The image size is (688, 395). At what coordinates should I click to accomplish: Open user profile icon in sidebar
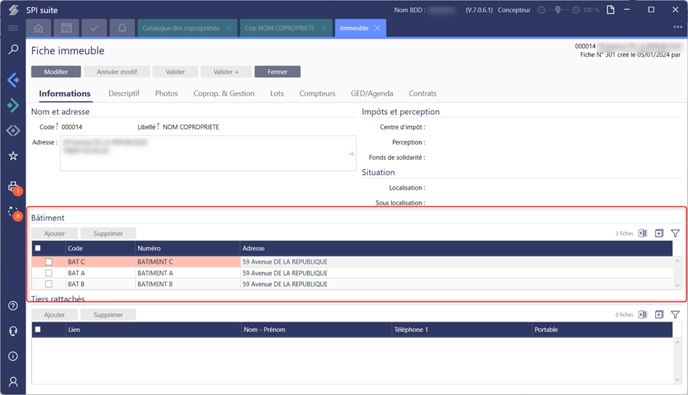pyautogui.click(x=13, y=381)
